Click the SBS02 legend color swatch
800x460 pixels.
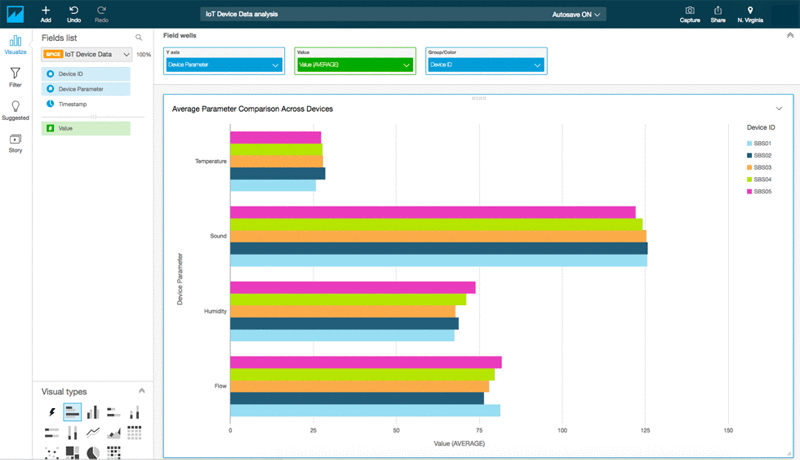749,156
